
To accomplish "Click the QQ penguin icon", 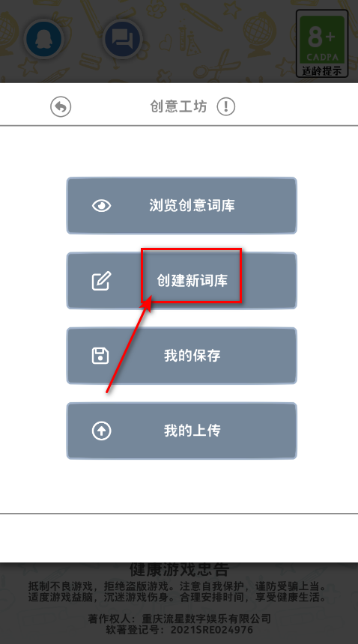I will click(x=43, y=39).
